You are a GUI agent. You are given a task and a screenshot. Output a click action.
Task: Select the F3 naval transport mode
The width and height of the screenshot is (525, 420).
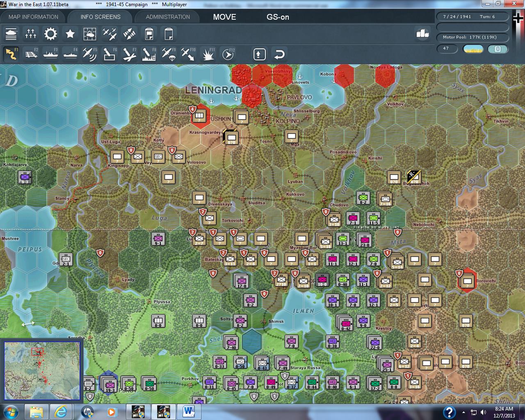tap(50, 54)
